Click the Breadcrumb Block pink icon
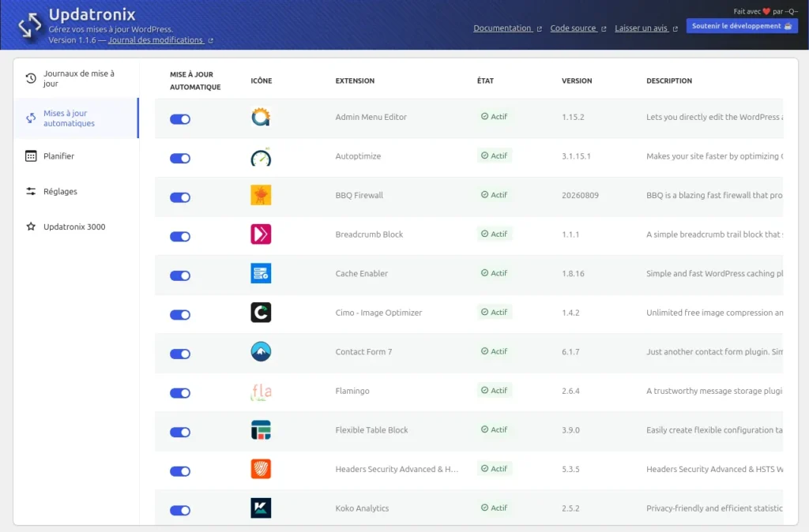The image size is (809, 532). 261,234
